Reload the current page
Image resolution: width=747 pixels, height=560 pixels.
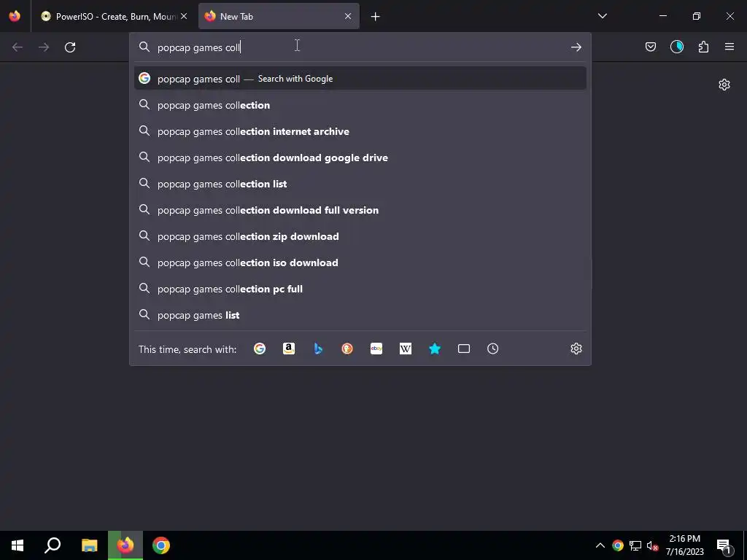click(70, 47)
